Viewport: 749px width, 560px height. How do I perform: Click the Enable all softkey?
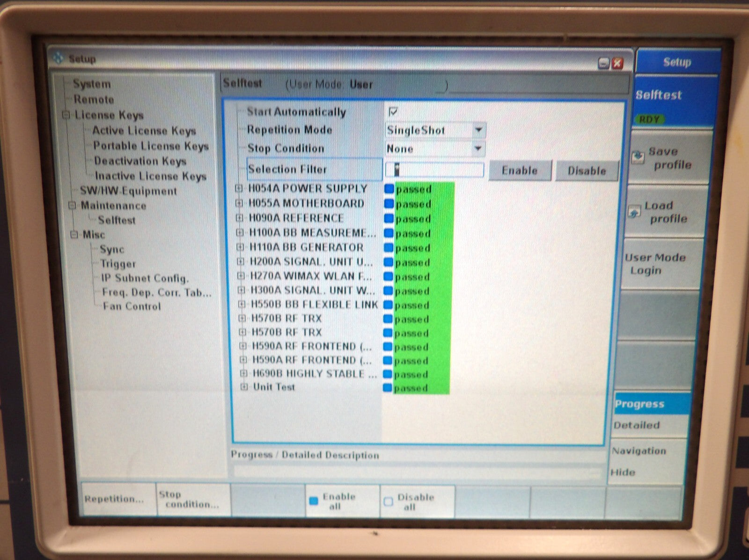coord(342,501)
